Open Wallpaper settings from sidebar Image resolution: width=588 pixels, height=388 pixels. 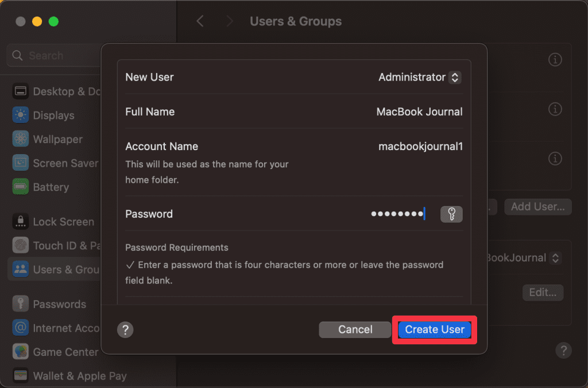point(57,140)
